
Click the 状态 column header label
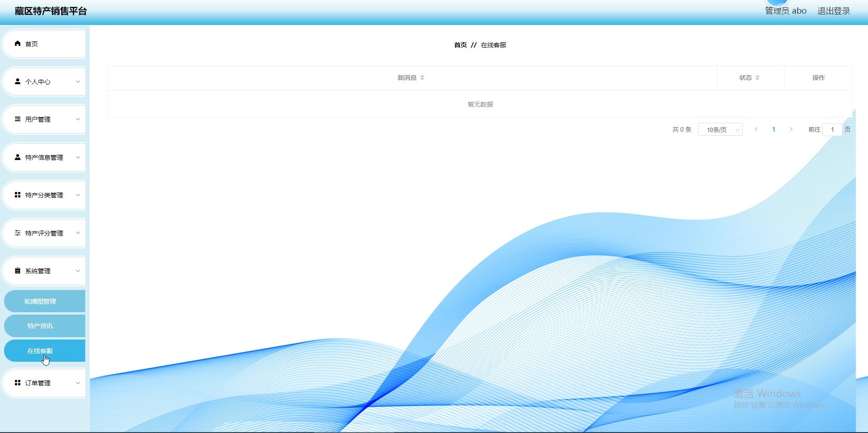[x=746, y=78]
